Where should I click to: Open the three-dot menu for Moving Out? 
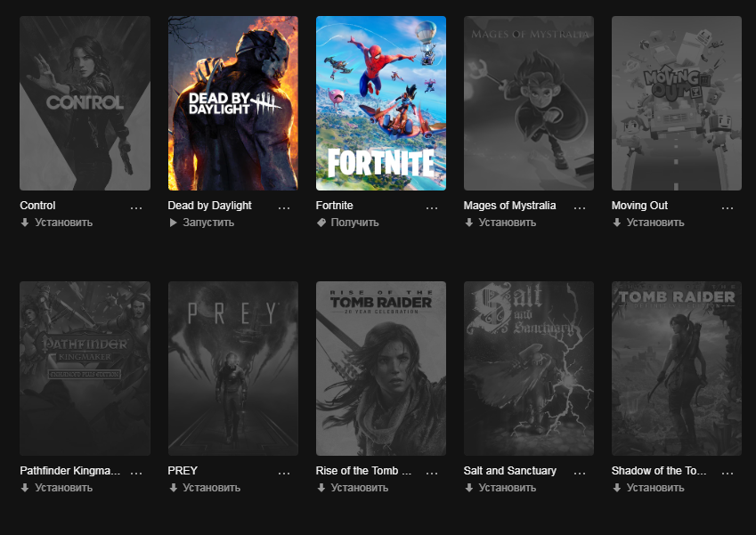click(728, 207)
